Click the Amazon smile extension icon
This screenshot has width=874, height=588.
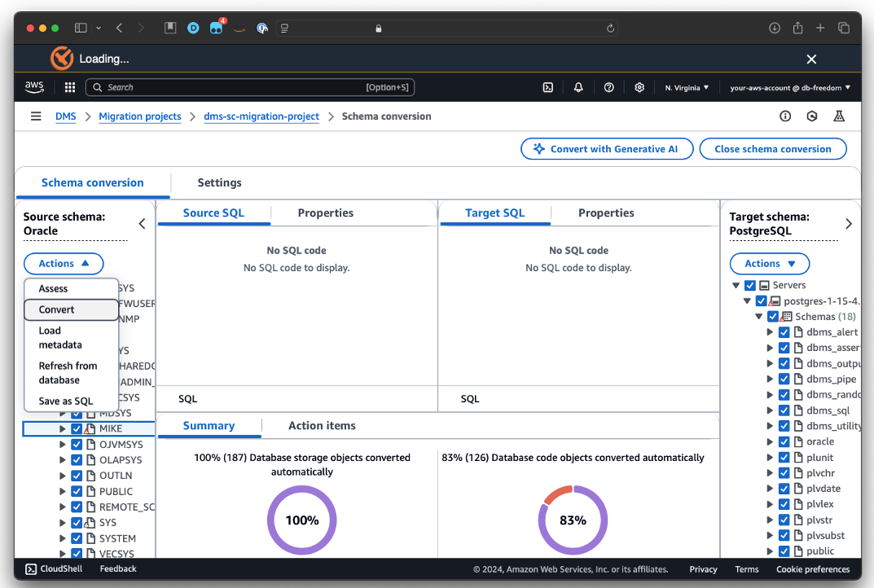tap(239, 29)
